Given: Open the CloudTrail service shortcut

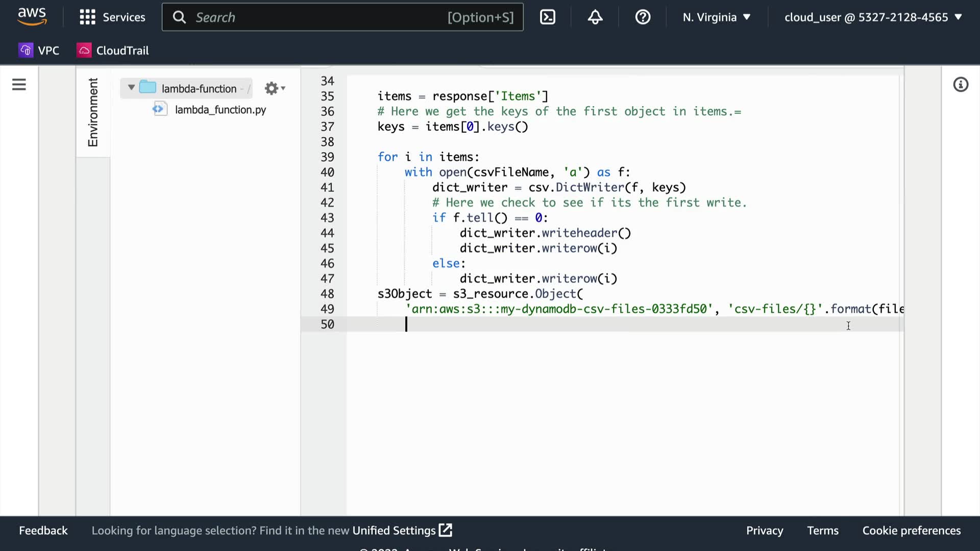Looking at the screenshot, I should pos(113,51).
